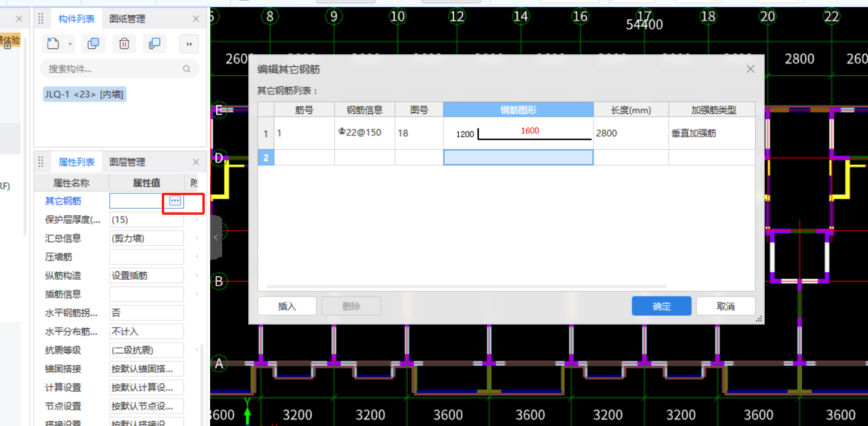Click the 汇总信息 value (剪力墙)
This screenshot has width=868, height=426.
[x=146, y=238]
